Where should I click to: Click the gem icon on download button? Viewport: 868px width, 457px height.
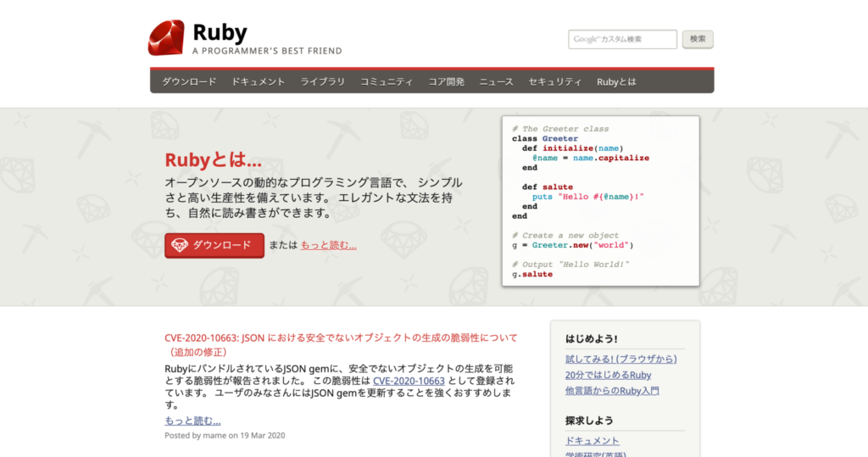[x=180, y=245]
